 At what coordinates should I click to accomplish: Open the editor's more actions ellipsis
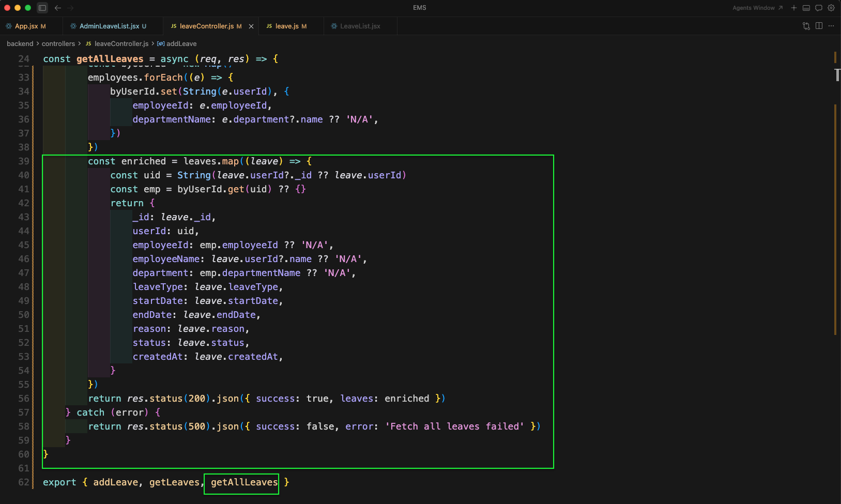tap(831, 26)
